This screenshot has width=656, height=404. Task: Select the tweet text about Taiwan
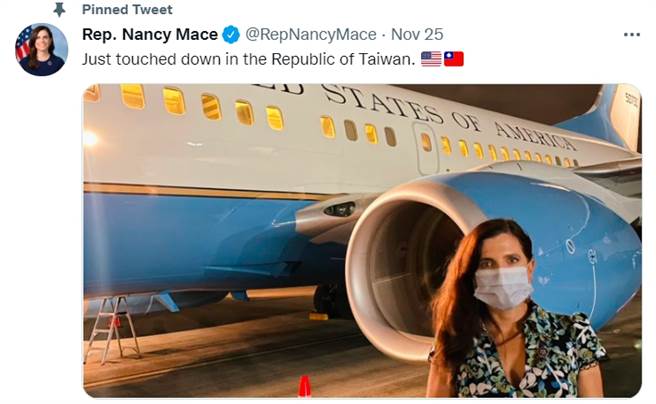(x=249, y=59)
